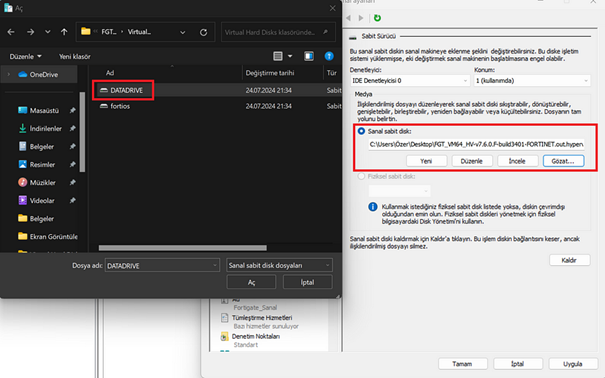Viewport: 605px width, 378px height.
Task: Change the file view layout icon
Action: pos(278,56)
